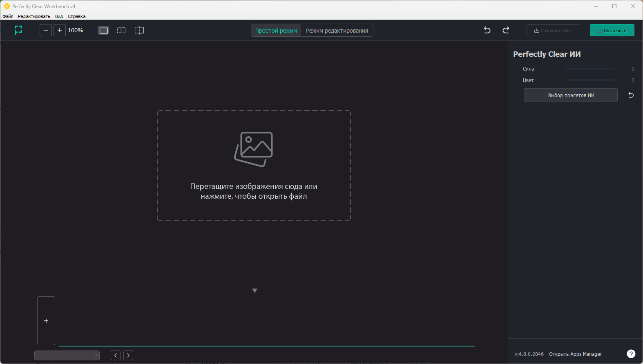Switch to Режим редактирования tab
The height and width of the screenshot is (364, 643).
(x=337, y=31)
